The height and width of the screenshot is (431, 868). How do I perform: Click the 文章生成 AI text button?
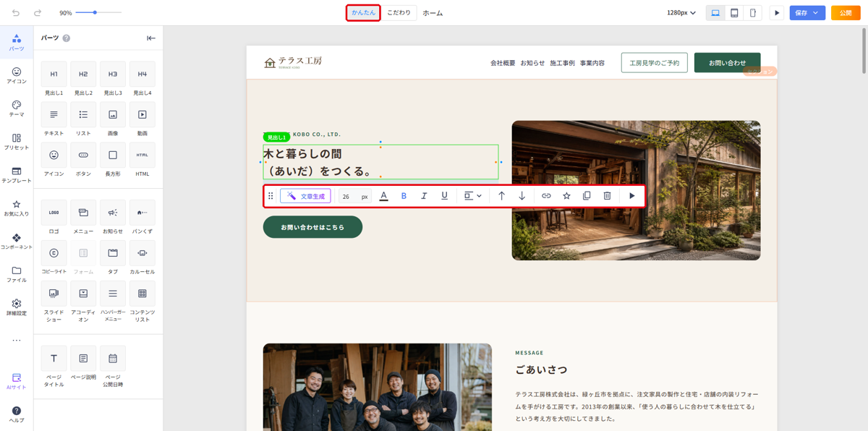(305, 196)
